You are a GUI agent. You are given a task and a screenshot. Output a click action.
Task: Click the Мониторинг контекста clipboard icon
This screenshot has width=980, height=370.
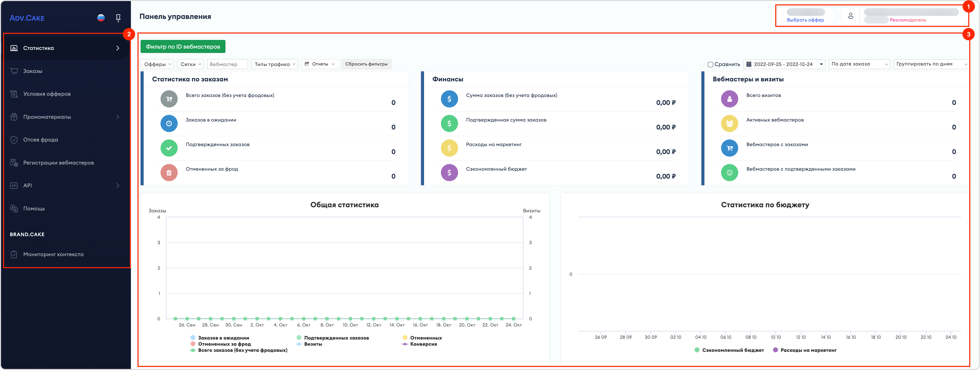click(14, 254)
